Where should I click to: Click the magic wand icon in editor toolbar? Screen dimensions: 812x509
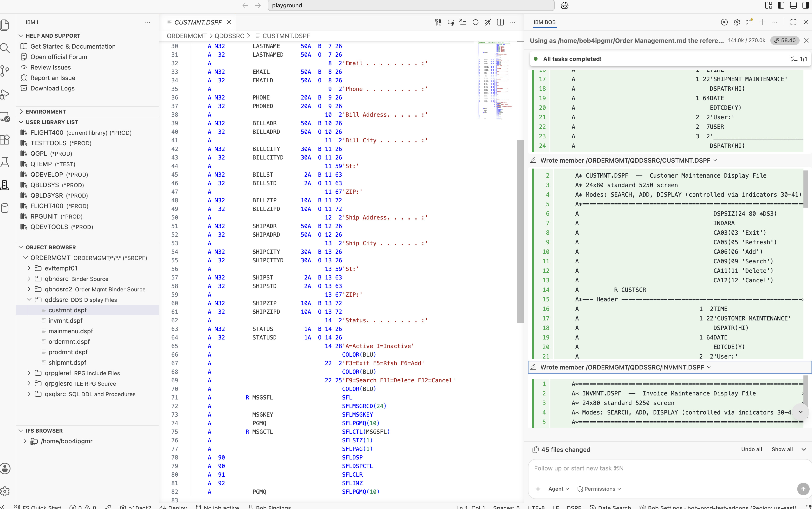(x=488, y=22)
